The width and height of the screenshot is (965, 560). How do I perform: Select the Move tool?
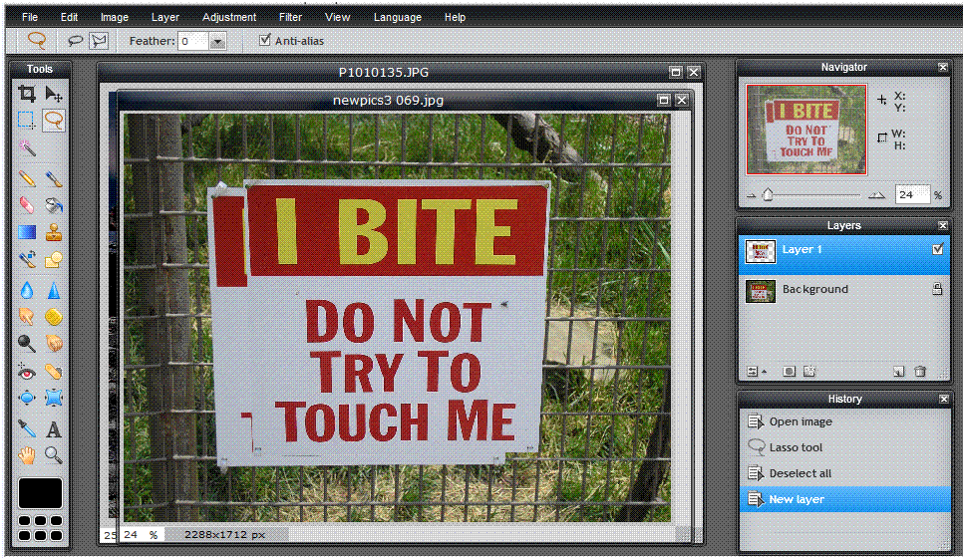coord(54,94)
